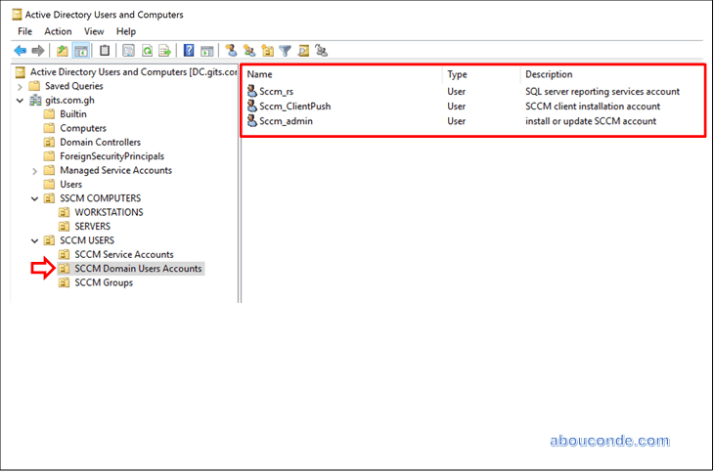Select SCCM Service Accounts in the tree
The height and width of the screenshot is (472, 714).
tap(123, 254)
